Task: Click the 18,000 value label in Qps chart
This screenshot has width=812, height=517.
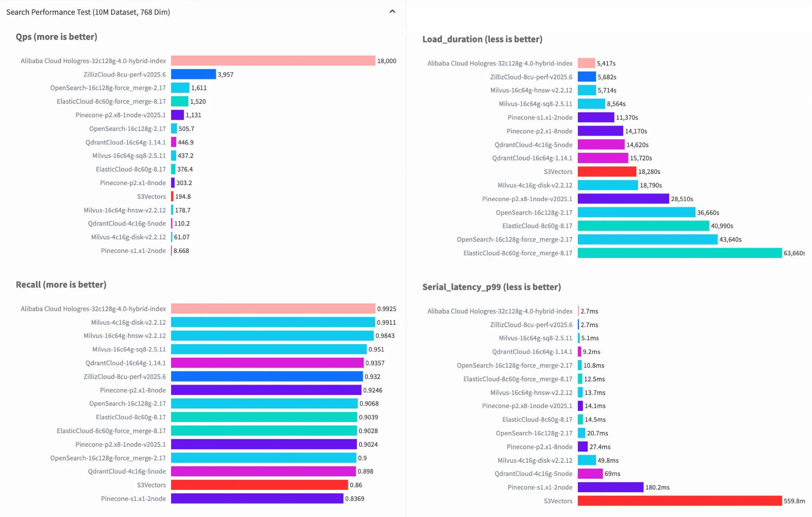Action: [x=386, y=61]
